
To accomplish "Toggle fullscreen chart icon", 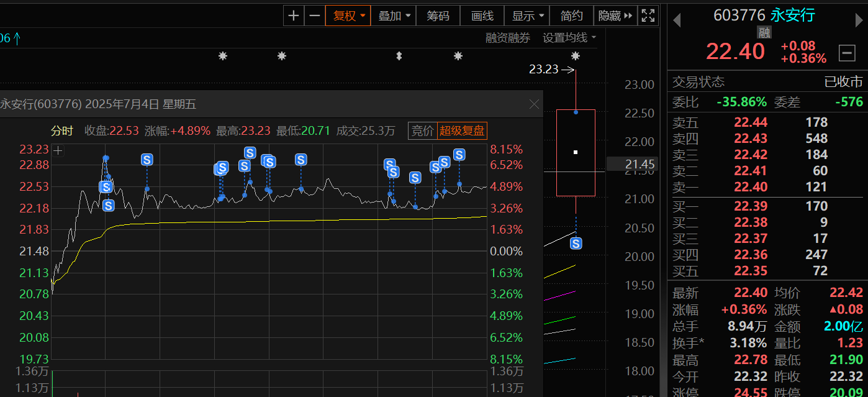I will [648, 16].
